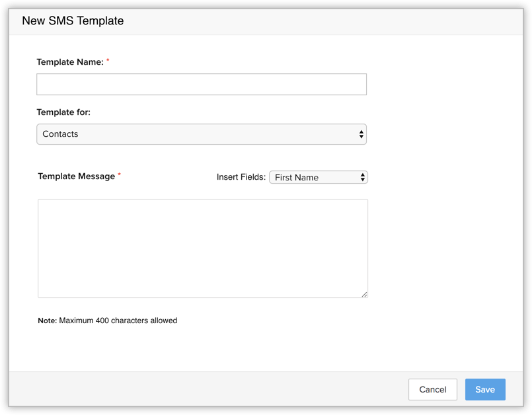
Task: Click the Template Name label
Action: [69, 62]
